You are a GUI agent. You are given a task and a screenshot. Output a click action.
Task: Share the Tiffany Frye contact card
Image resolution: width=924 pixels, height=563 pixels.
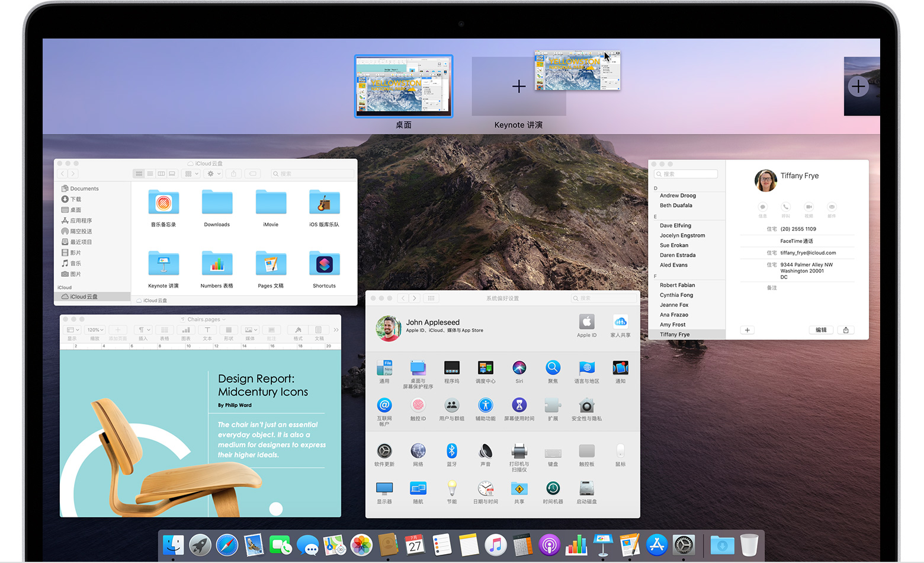pyautogui.click(x=846, y=330)
